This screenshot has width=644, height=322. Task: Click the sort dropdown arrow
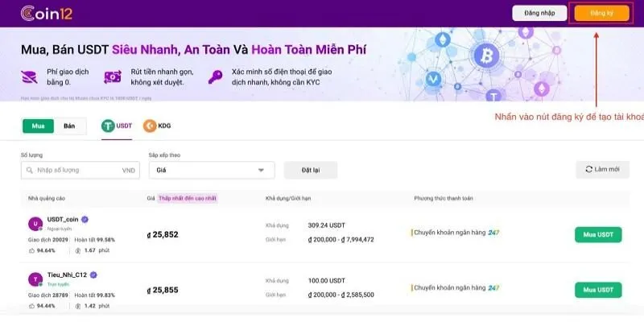[261, 170]
